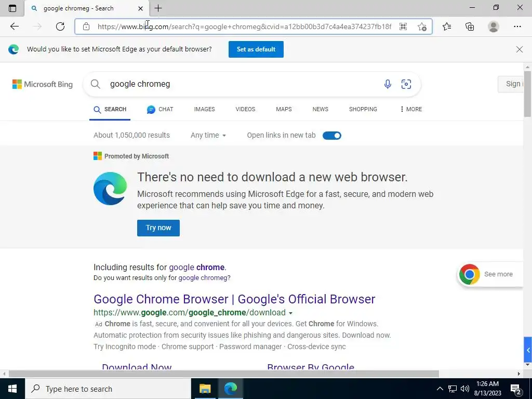Click Set as default button

[256, 49]
